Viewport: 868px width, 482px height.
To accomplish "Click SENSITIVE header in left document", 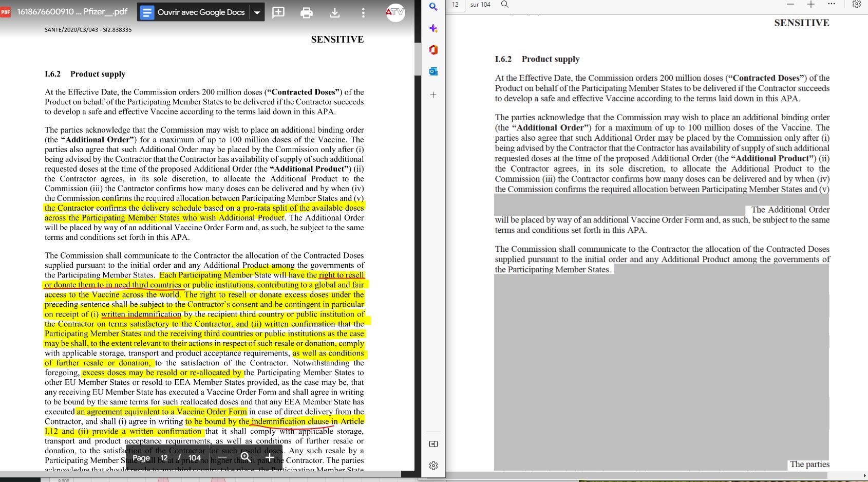I will pyautogui.click(x=337, y=40).
